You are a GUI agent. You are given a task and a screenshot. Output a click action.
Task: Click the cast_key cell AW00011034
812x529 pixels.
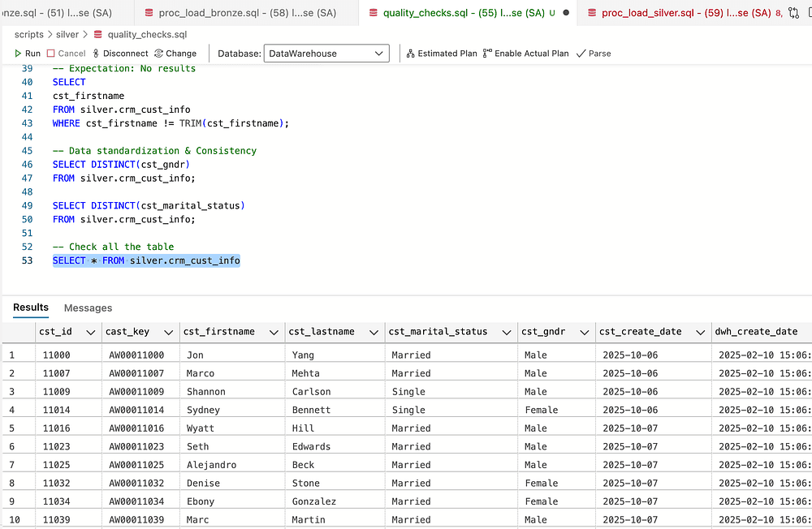[136, 501]
